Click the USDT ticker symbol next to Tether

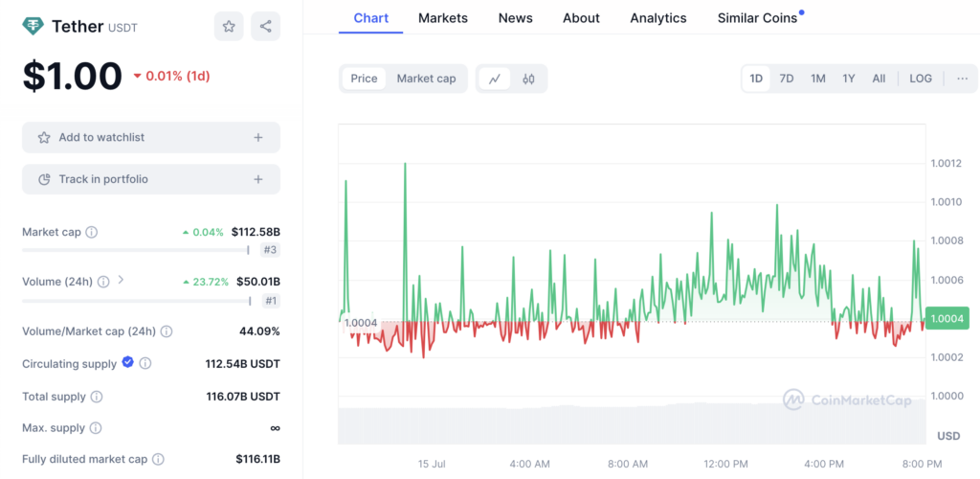click(x=122, y=28)
